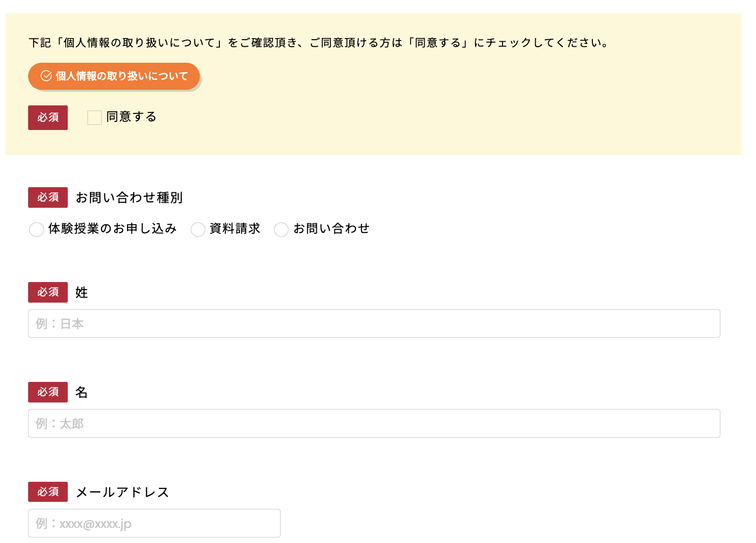Open 個人情報の取り扱いについて privacy button

114,76
